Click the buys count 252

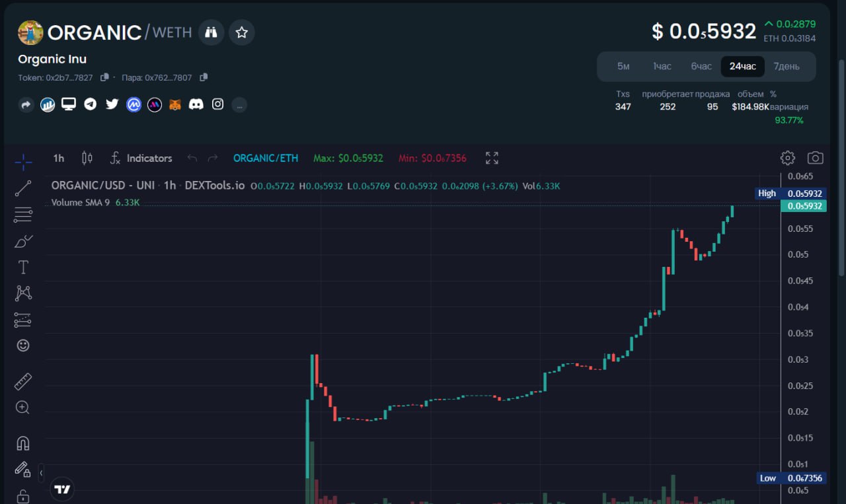pyautogui.click(x=668, y=106)
